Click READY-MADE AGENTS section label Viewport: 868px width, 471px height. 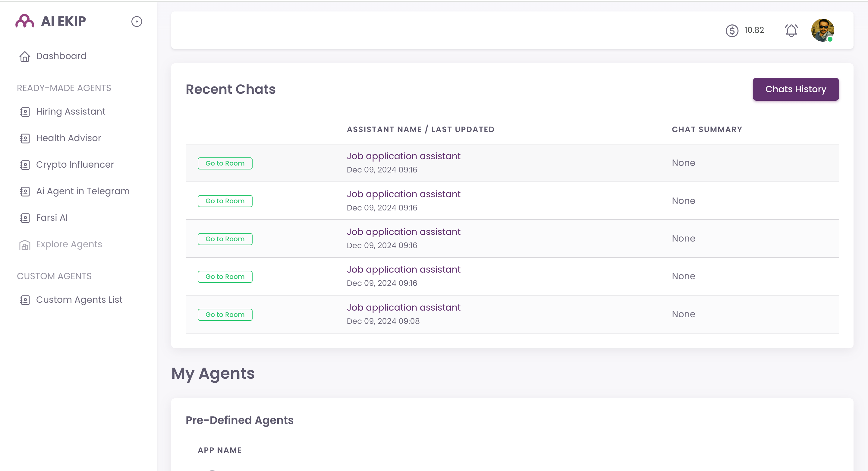(x=64, y=88)
